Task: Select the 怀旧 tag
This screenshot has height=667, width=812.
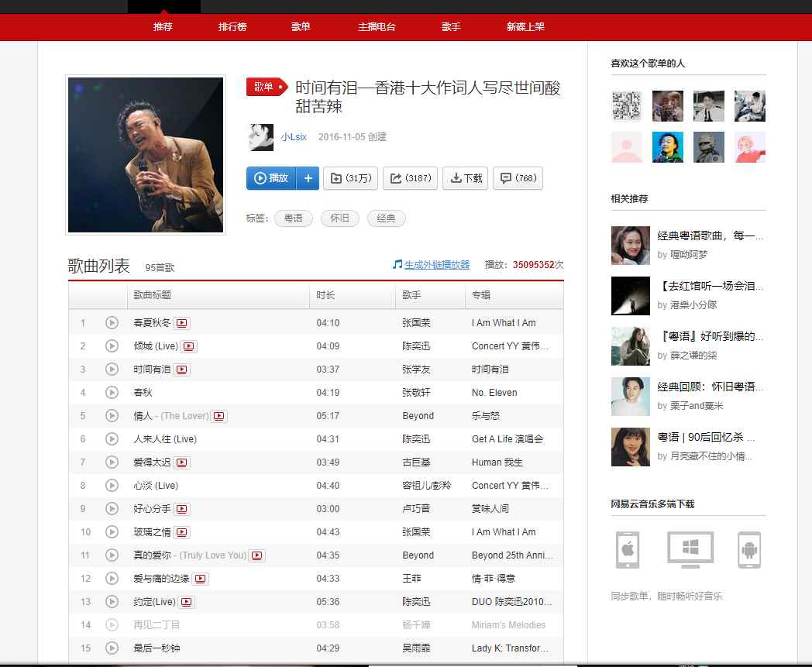Action: click(x=339, y=218)
